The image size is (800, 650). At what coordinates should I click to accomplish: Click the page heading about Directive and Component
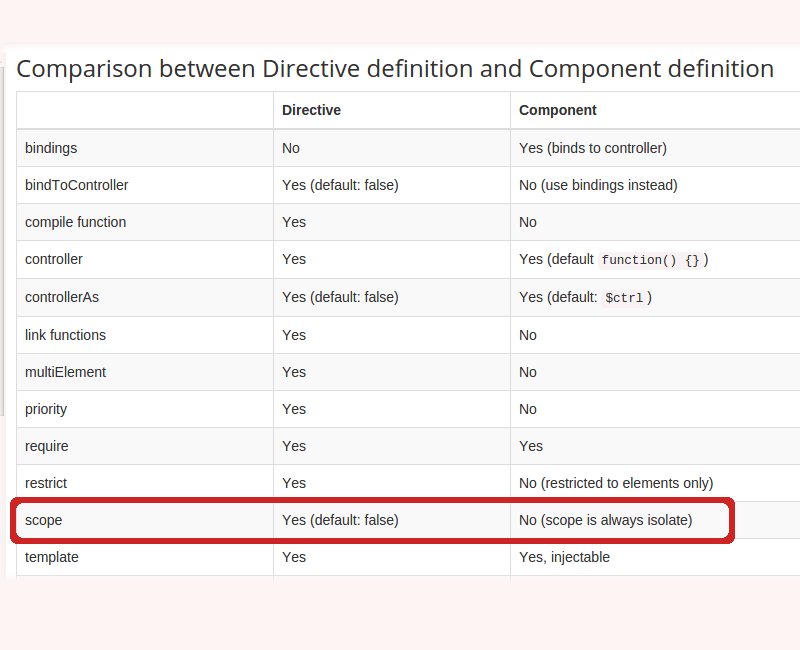395,68
